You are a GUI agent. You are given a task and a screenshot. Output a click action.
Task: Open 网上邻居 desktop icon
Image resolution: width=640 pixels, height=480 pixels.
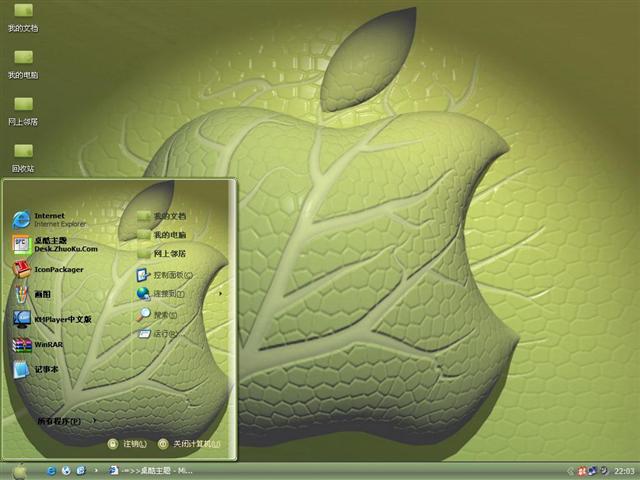click(23, 111)
